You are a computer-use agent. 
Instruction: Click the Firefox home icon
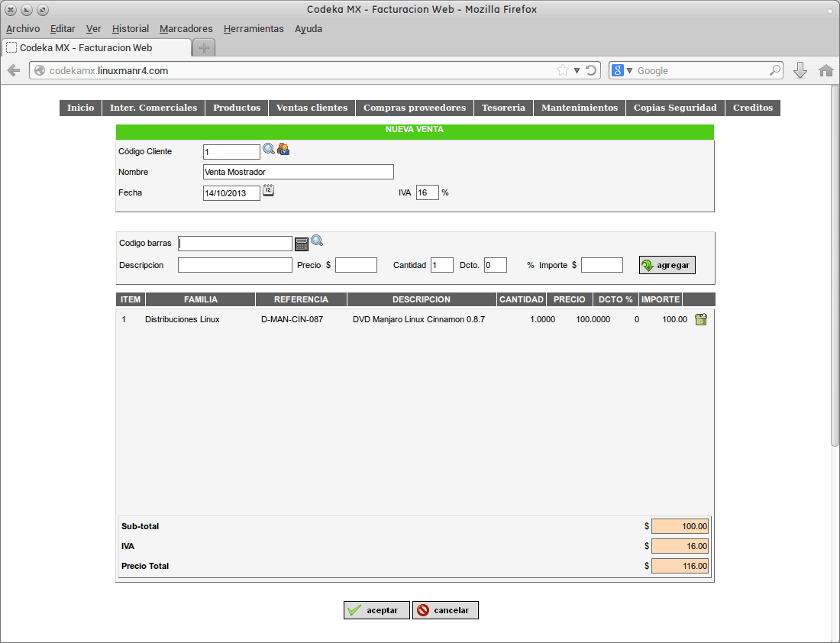click(x=826, y=69)
